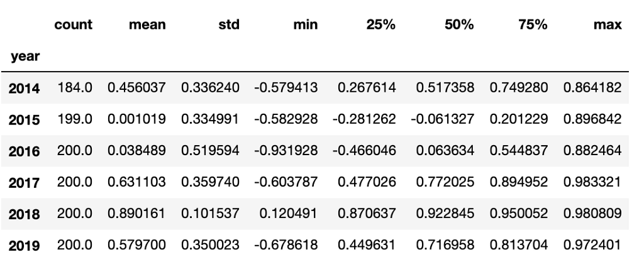Select the 2018 mean value 0.890161
This screenshot has width=644, height=267.
pyautogui.click(x=136, y=214)
